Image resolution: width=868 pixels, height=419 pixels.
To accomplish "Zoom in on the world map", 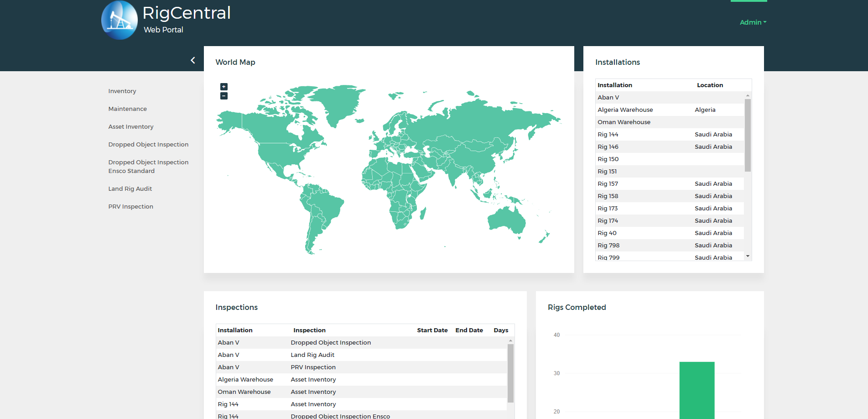I will (224, 87).
